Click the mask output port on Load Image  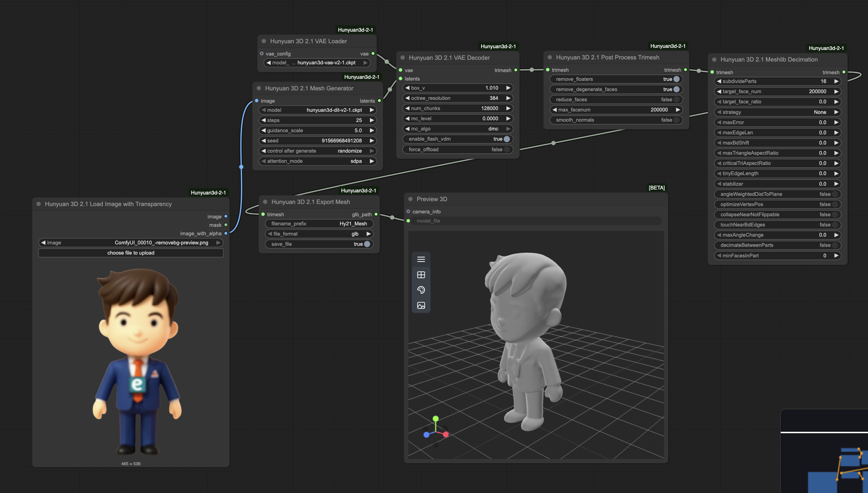(226, 225)
